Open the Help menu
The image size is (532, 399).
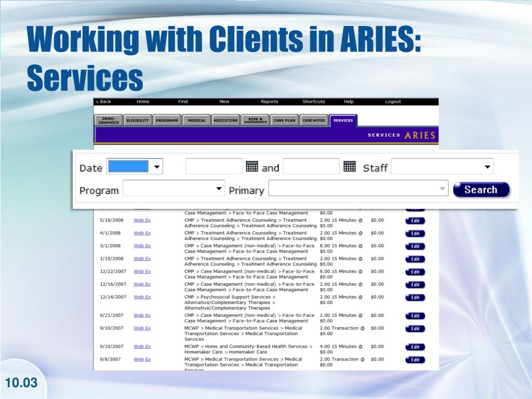(349, 101)
